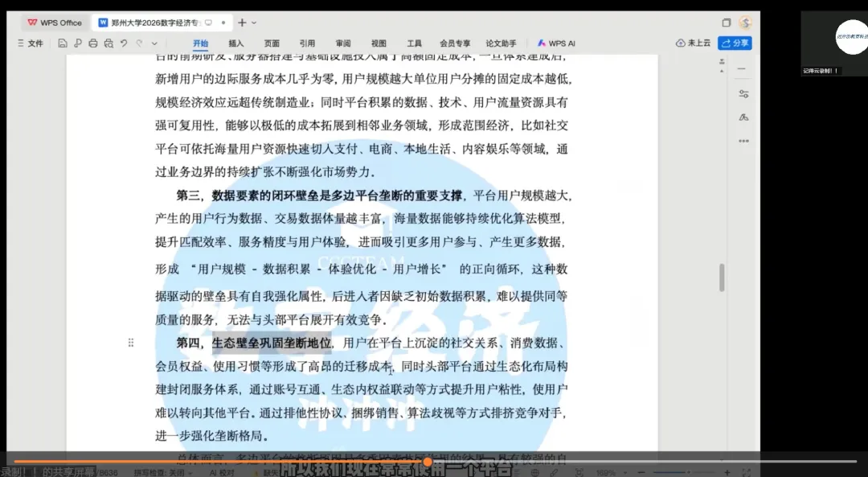This screenshot has width=868, height=477.
Task: Click the export to PDF icon
Action: [77, 43]
